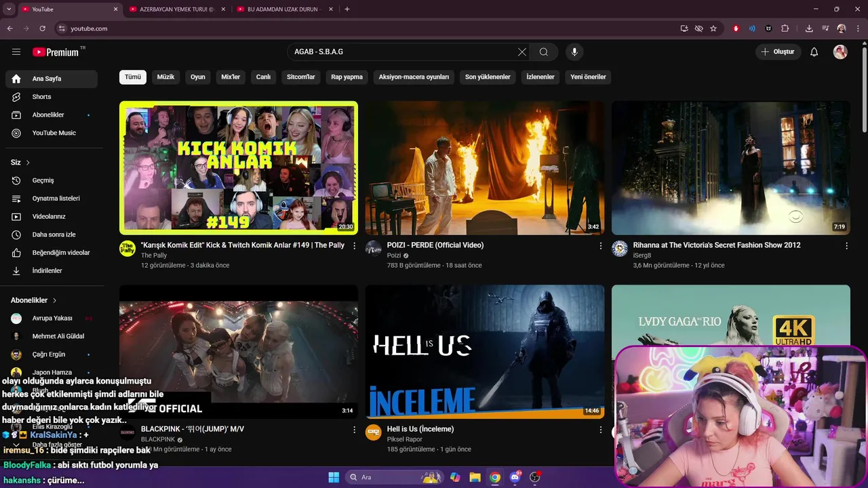Open Chrome downloads icon

tap(809, 28)
